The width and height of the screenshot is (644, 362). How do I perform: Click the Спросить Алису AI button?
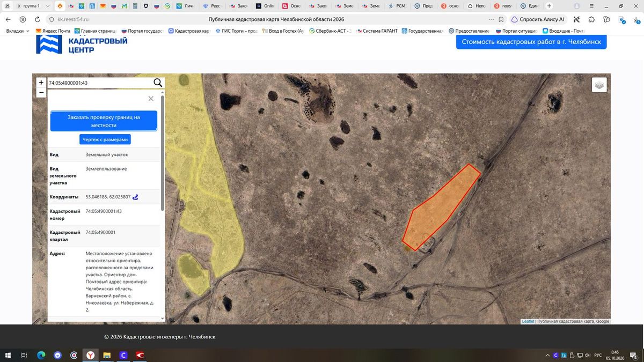click(x=538, y=19)
